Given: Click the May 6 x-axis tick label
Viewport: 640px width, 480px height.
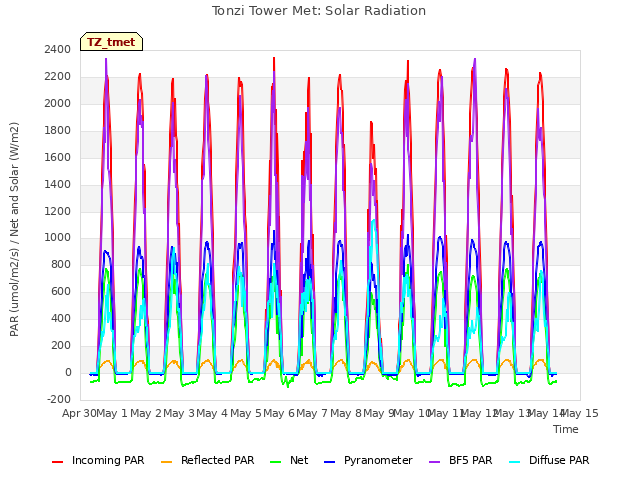Looking at the screenshot, I should pos(279,413).
